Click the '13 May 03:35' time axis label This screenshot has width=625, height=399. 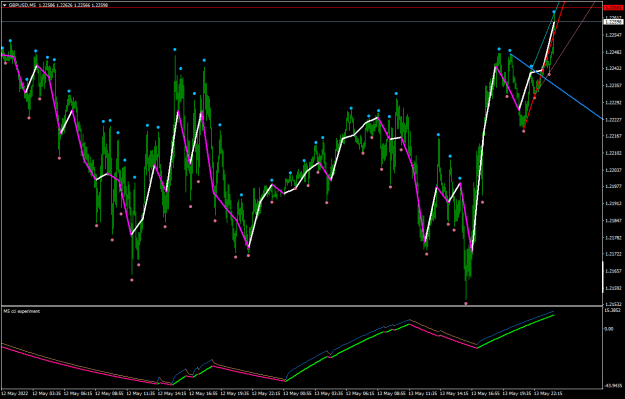coord(329,394)
